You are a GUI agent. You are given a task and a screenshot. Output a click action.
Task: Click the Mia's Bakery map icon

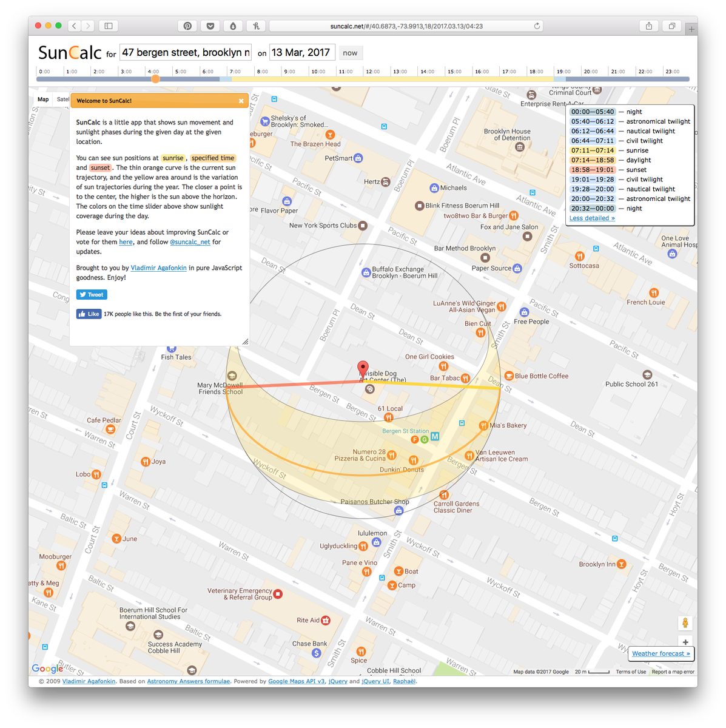point(483,426)
